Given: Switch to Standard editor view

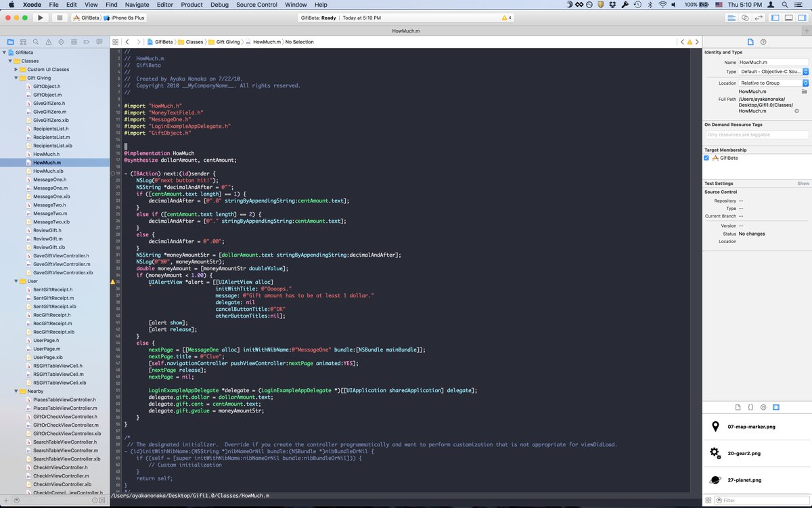Looking at the screenshot, I should point(732,18).
